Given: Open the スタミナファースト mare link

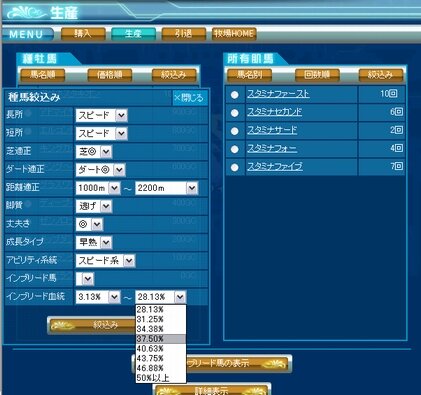Looking at the screenshot, I should tap(278, 94).
